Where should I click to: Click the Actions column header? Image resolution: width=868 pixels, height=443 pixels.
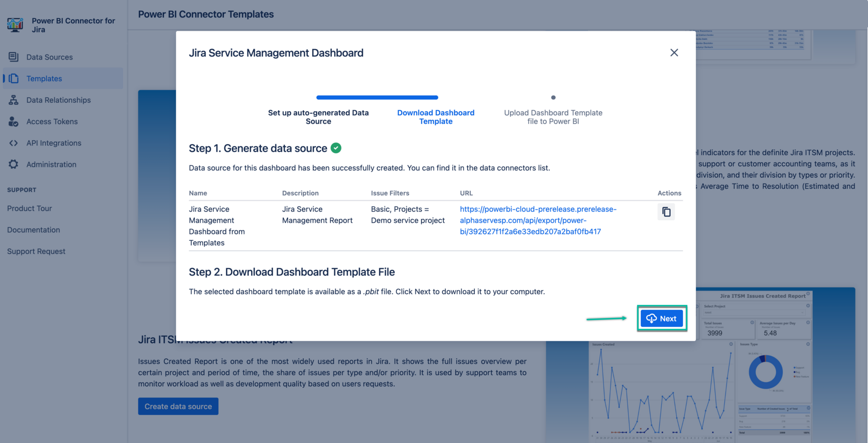pos(669,193)
